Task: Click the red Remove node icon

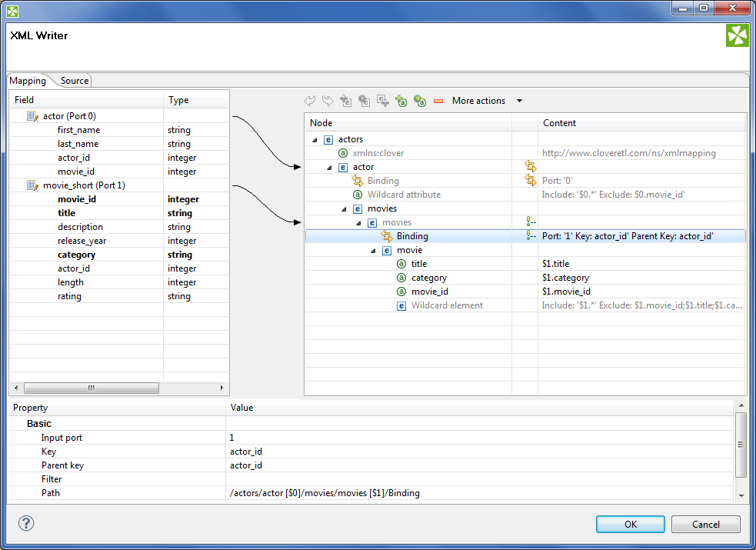Action: click(438, 101)
